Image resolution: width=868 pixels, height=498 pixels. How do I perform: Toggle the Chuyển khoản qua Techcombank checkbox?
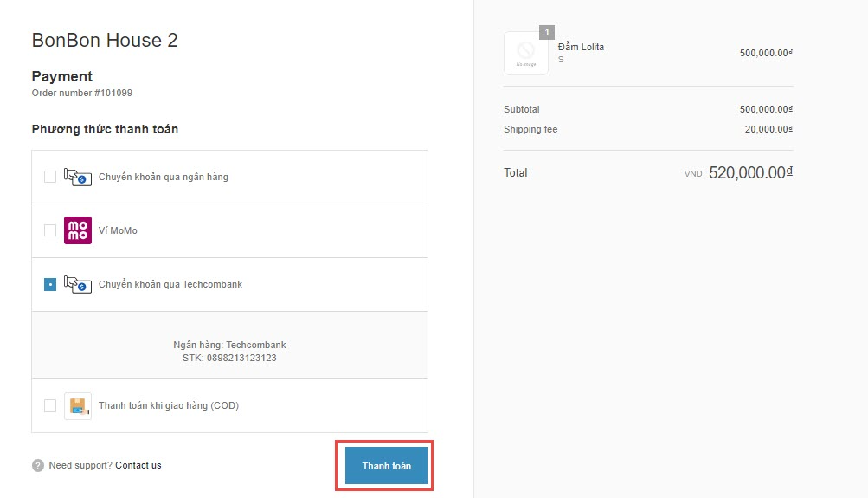pos(50,284)
